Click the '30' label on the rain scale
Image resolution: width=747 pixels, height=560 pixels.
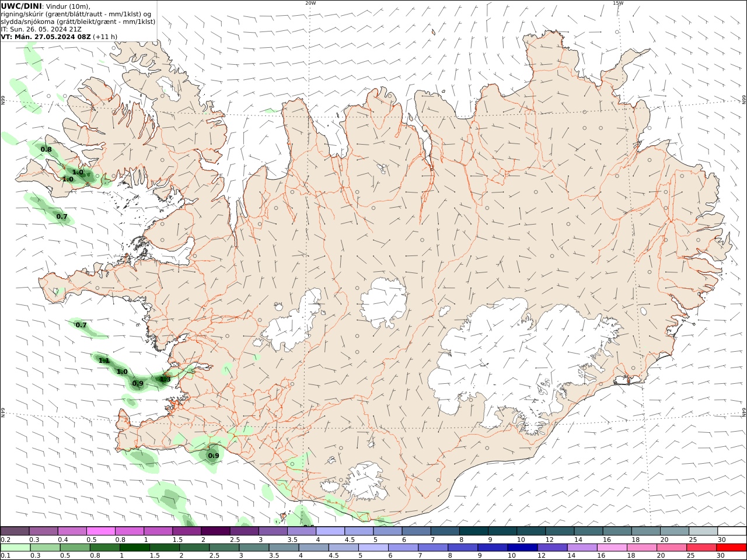tap(721, 556)
